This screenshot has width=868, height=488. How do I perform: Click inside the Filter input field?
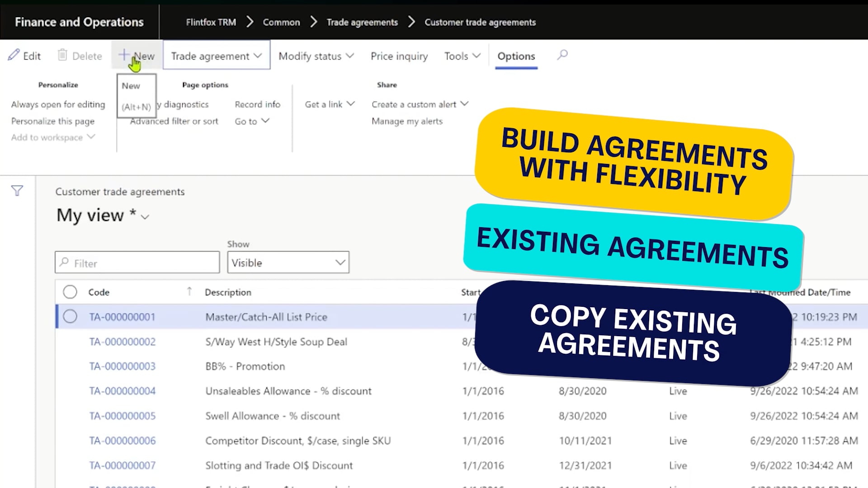[x=136, y=263]
